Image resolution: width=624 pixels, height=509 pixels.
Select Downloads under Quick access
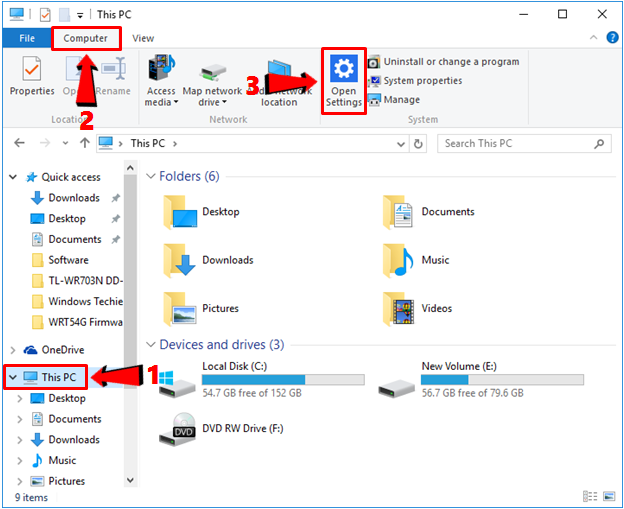[74, 198]
